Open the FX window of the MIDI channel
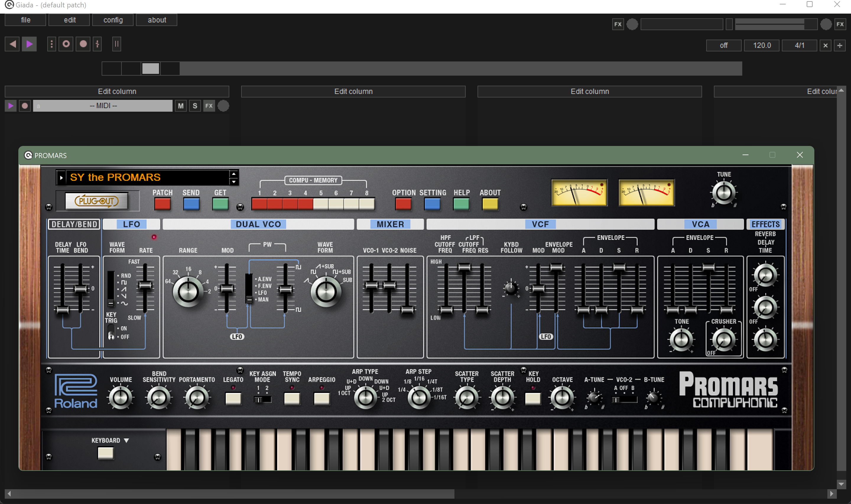This screenshot has width=851, height=504. coord(209,106)
